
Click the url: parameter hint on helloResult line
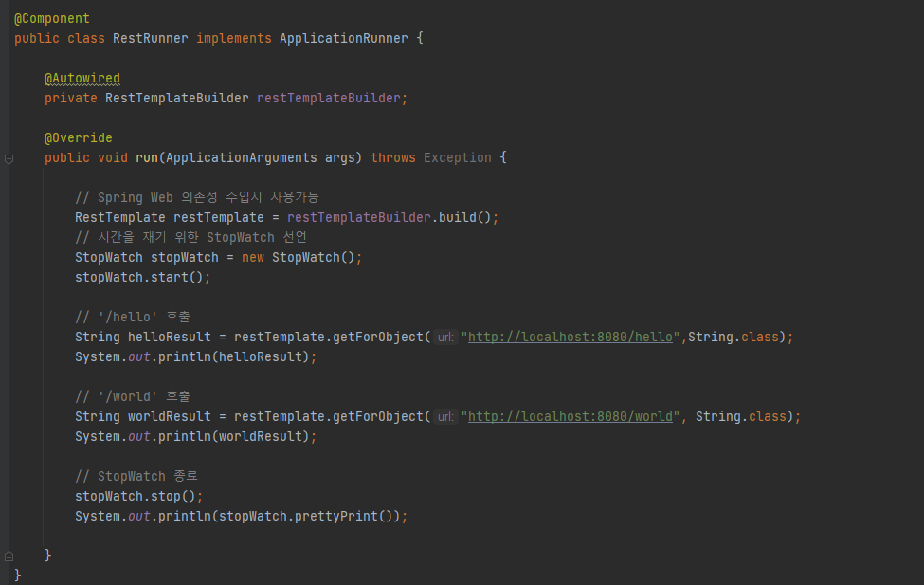click(445, 338)
